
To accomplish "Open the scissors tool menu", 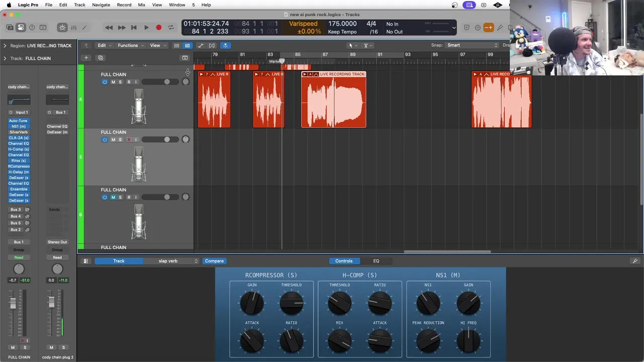I will click(x=367, y=45).
